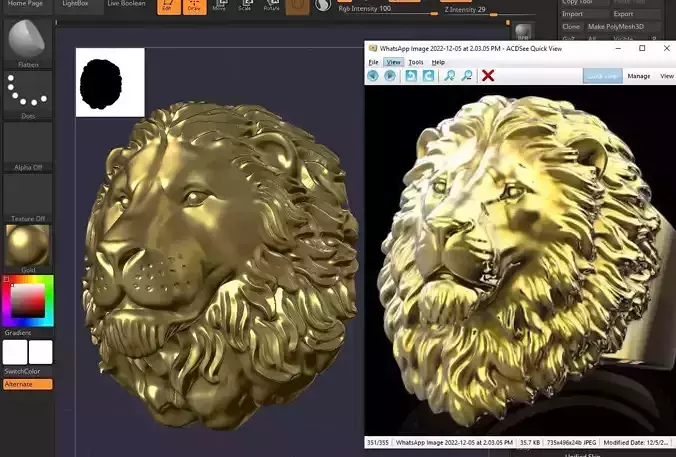Viewport: 676px width, 457px height.
Task: Click the ACDSee title bar app icon
Action: pos(373,48)
